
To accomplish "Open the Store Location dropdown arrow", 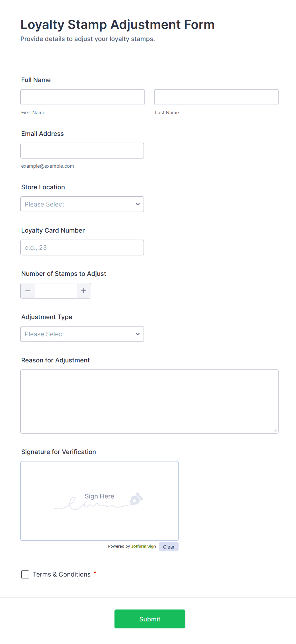I will [x=137, y=204].
